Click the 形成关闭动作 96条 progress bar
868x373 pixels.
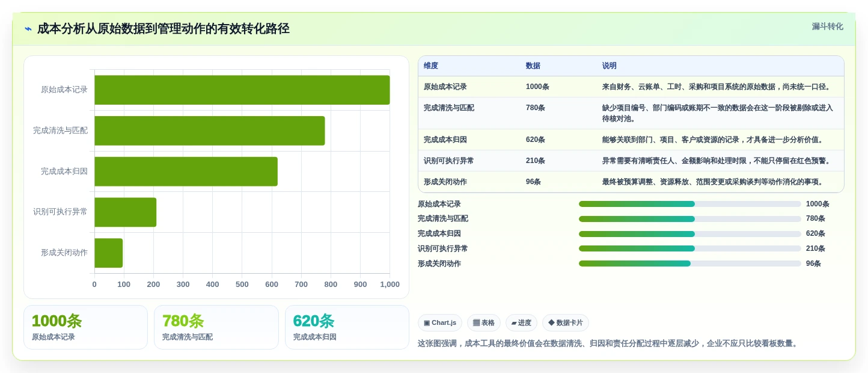coord(689,264)
